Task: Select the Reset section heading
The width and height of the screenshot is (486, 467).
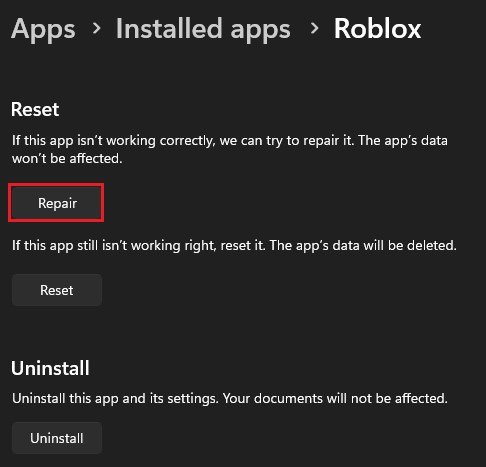Action: click(35, 109)
